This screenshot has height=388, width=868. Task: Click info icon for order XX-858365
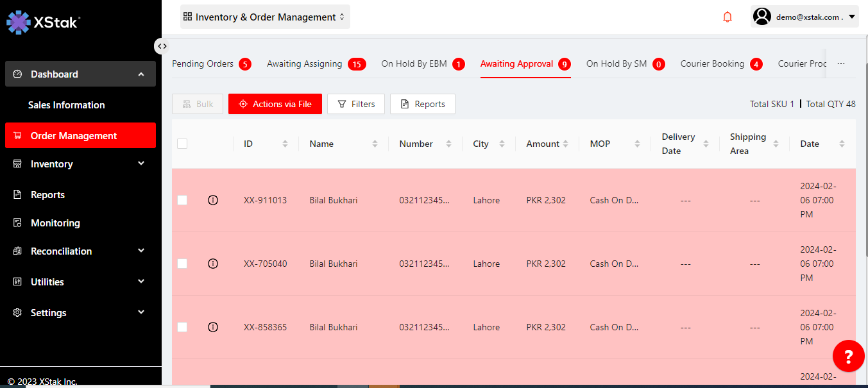(213, 327)
